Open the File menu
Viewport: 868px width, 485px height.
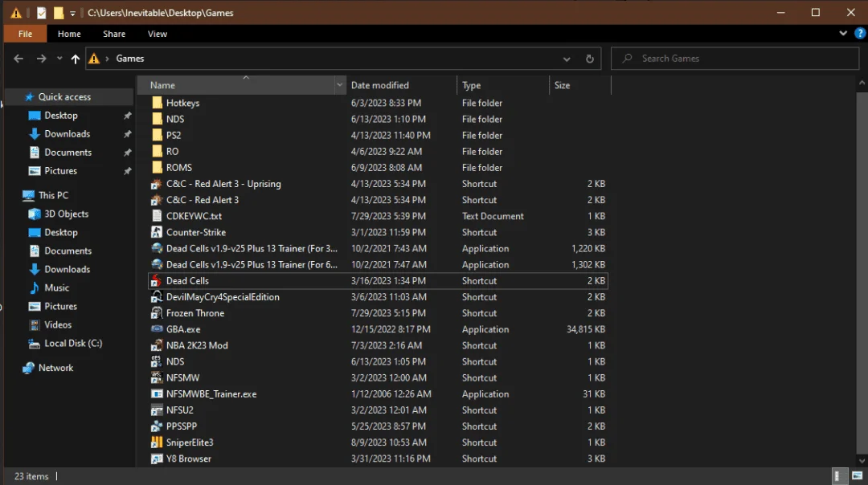pos(25,34)
